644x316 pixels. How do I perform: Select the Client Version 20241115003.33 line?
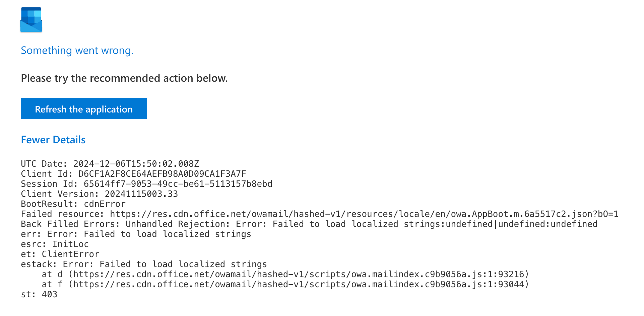(x=100, y=194)
